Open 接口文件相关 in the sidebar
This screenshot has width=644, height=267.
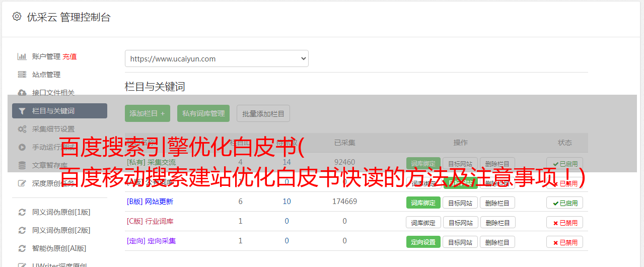tap(53, 93)
